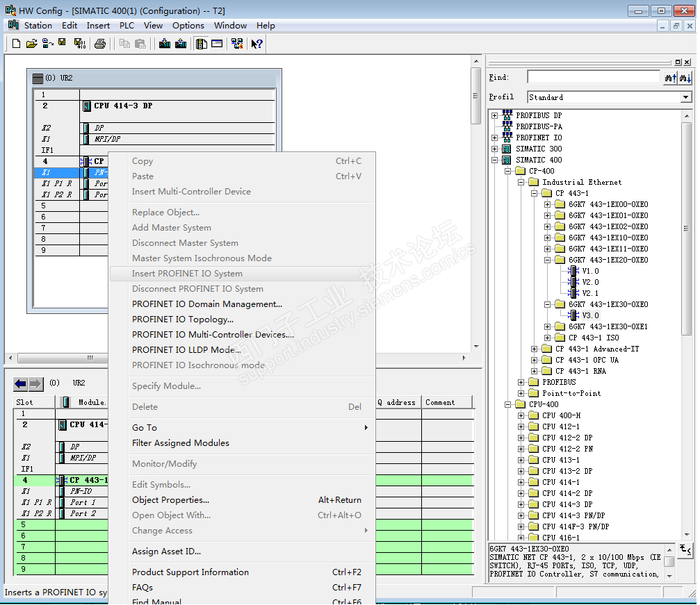This screenshot has width=700, height=605.
Task: Click the back navigation arrow button
Action: pos(21,383)
